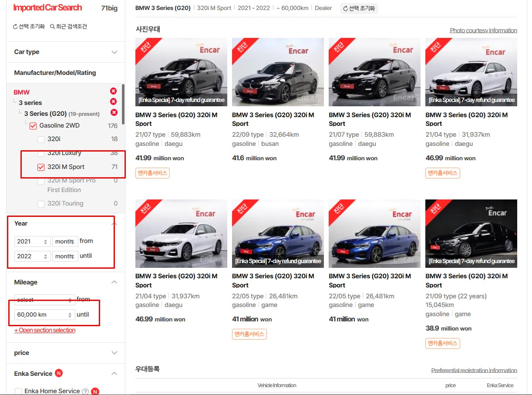Click the 38.9 million won price
This screenshot has height=395, width=532.
[448, 328]
